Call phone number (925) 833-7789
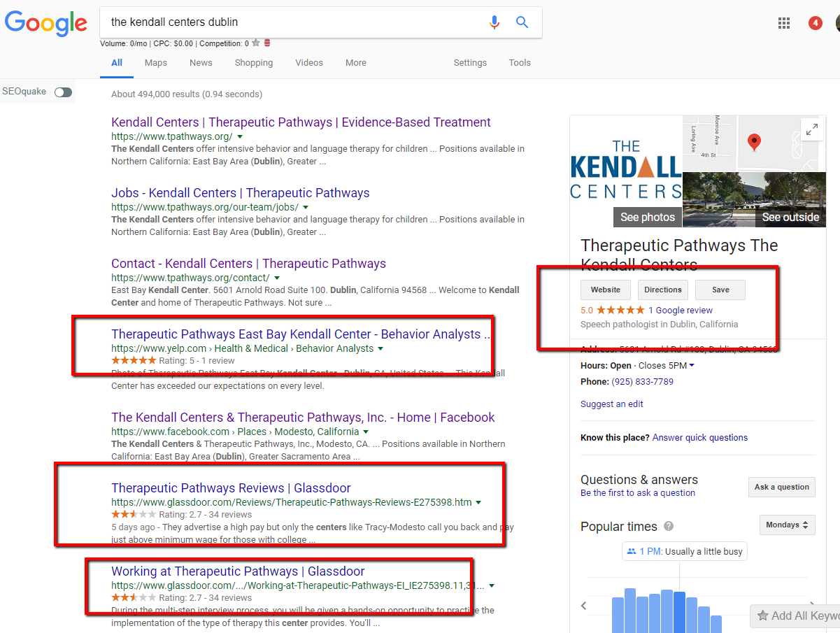Viewport: 840px width, 633px height. [x=643, y=382]
